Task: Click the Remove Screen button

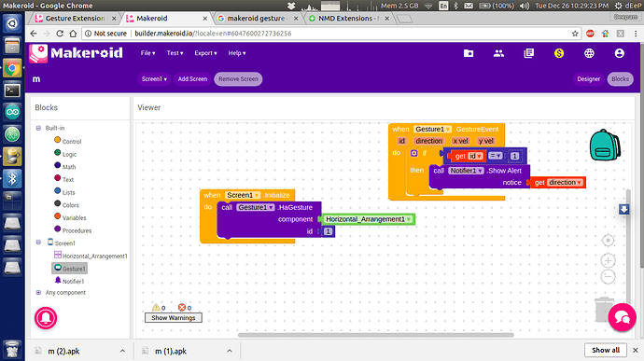Action: [238, 79]
